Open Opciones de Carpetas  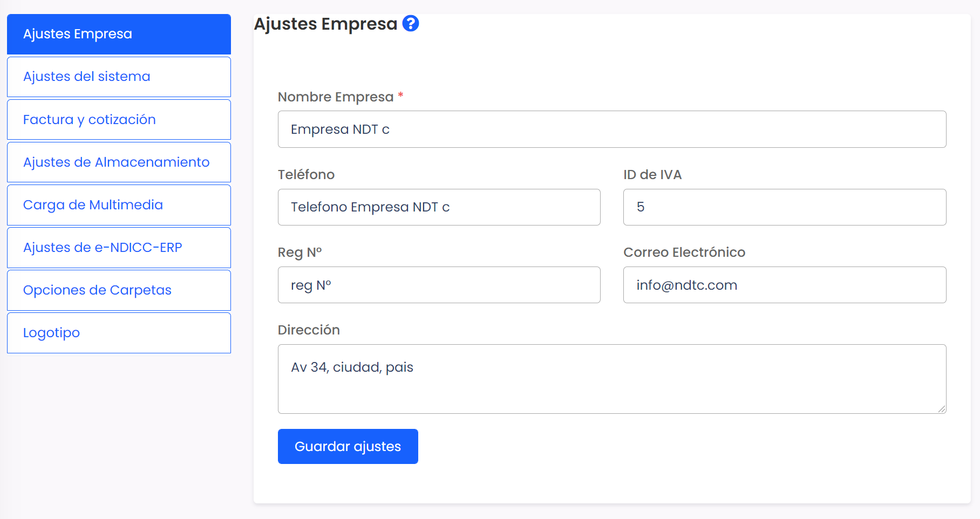click(119, 290)
